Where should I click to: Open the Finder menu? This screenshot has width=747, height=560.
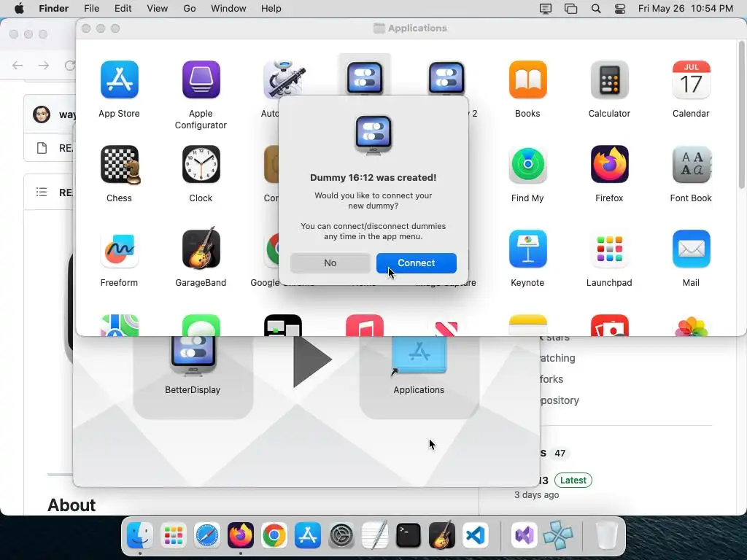pyautogui.click(x=53, y=9)
